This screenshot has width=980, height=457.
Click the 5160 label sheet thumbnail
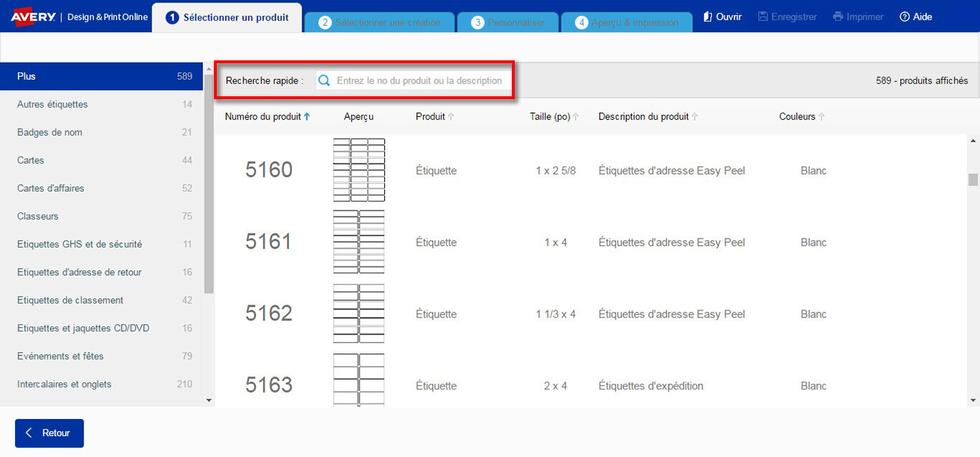tap(359, 170)
